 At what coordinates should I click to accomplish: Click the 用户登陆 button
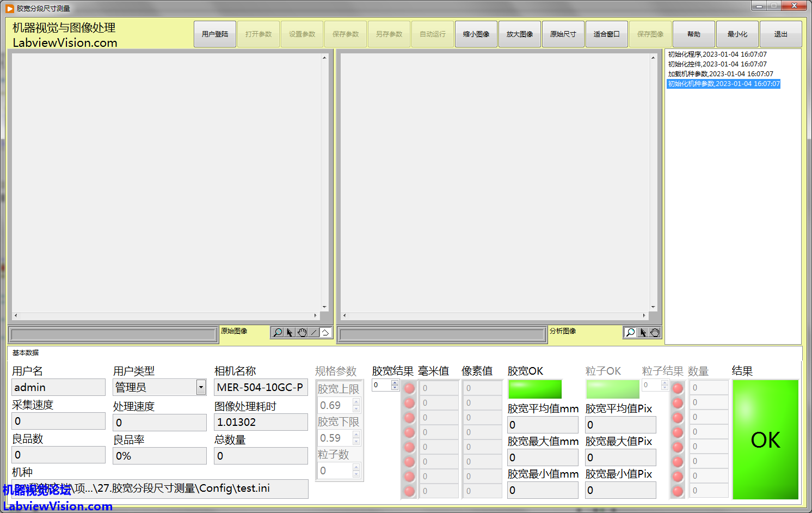coord(215,34)
